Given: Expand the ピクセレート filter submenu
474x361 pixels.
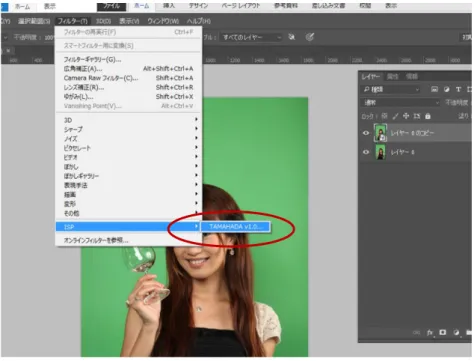Looking at the screenshot, I should click(x=128, y=148).
